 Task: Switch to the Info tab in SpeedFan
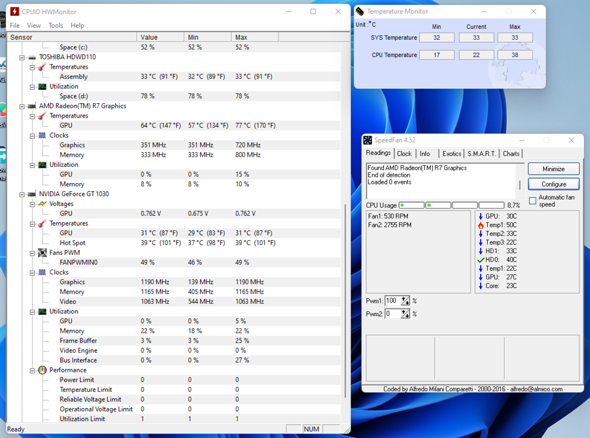pos(425,154)
